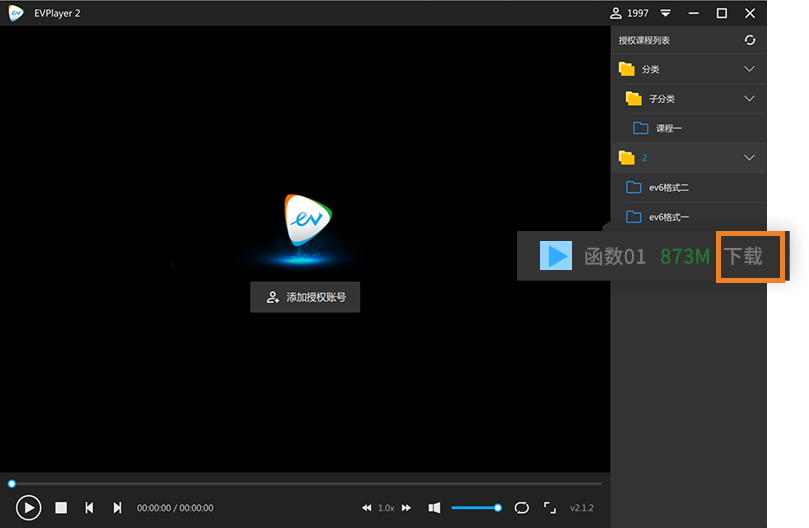
Task: Mute the speaker volume
Action: click(x=434, y=508)
